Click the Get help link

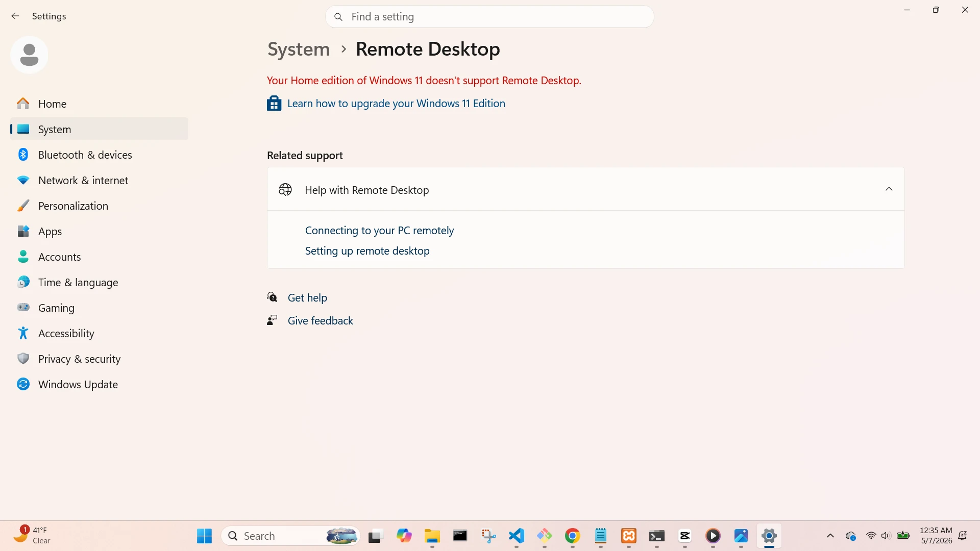[307, 298]
